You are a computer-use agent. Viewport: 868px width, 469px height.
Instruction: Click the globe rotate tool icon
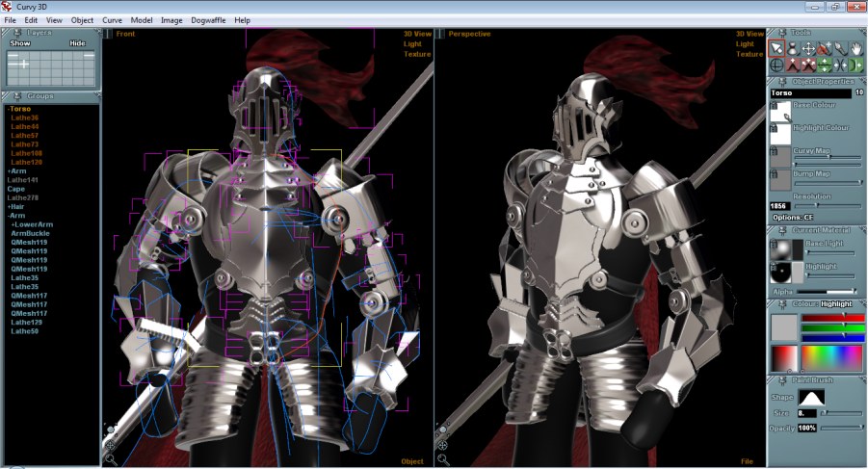[x=776, y=65]
